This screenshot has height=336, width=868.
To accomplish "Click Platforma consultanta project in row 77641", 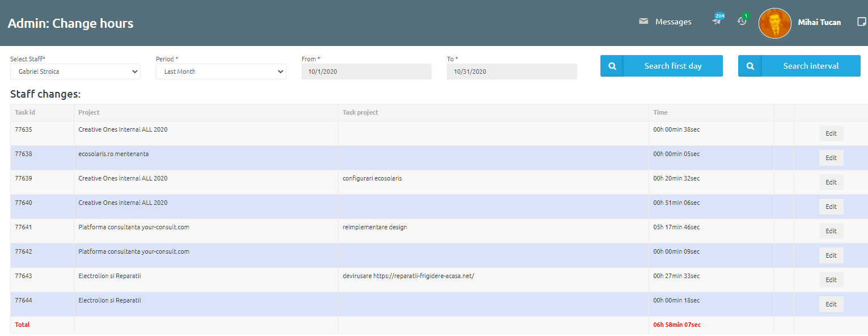I will [x=134, y=227].
